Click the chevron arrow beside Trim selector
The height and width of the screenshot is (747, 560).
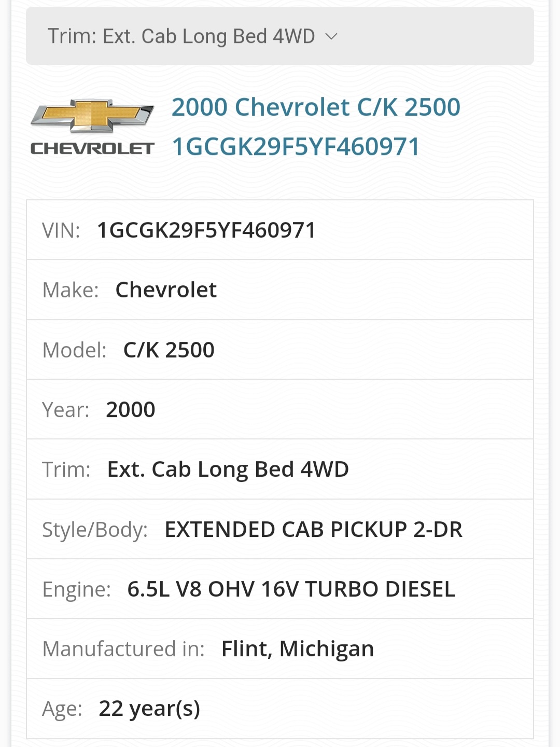click(x=331, y=36)
